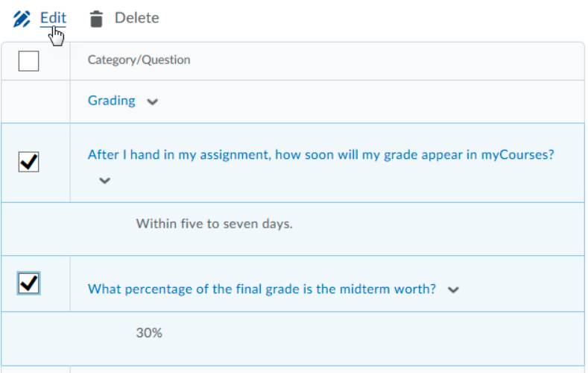Tick the select-all checkbox in header row

point(29,60)
